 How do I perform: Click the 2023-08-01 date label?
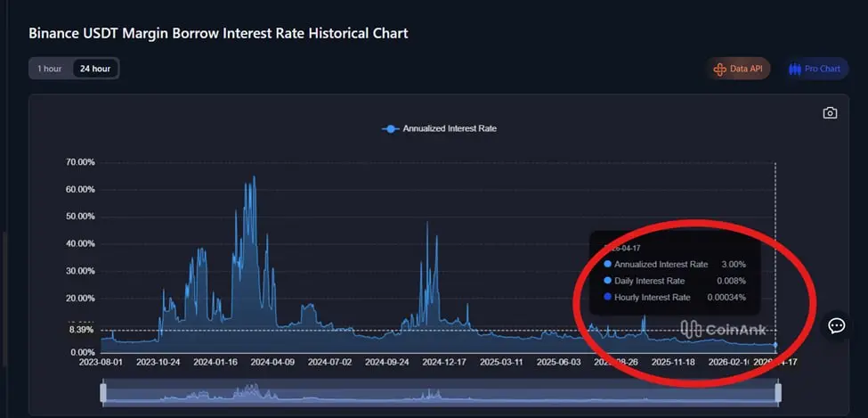[x=101, y=362]
